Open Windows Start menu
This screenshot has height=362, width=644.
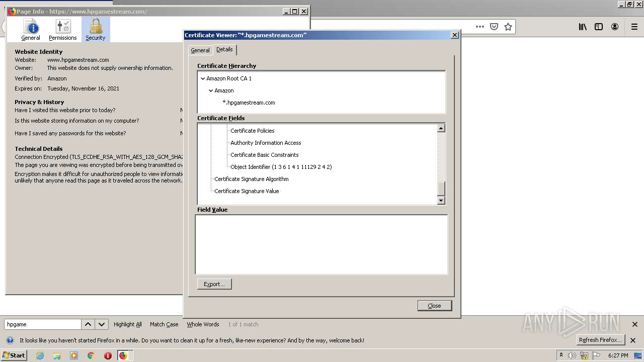[x=14, y=355]
